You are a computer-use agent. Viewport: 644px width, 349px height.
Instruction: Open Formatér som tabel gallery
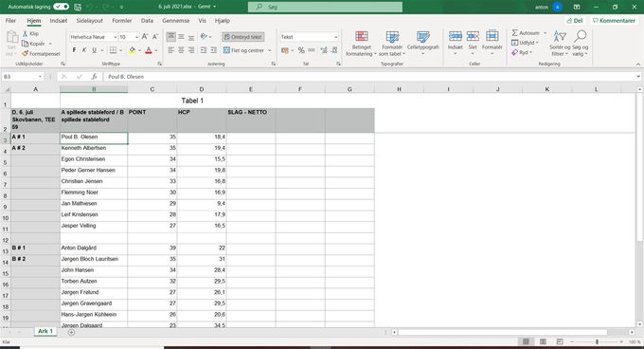392,44
